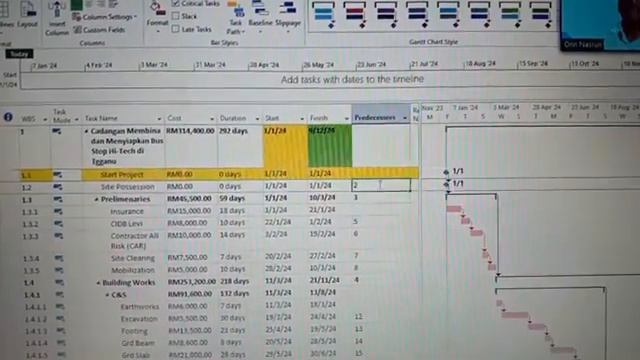Click task mode icon for Footing row

click(x=61, y=331)
